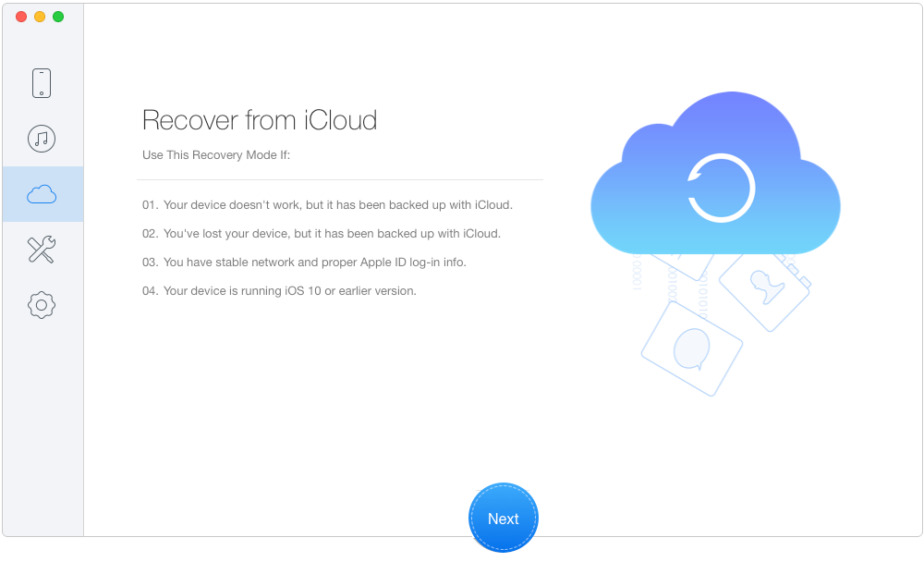Click the contacts card illustration
The image size is (924, 562).
765,290
